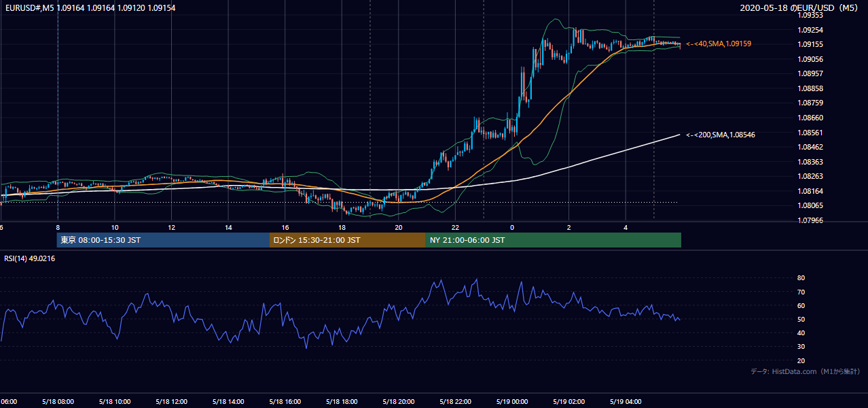Image resolution: width=868 pixels, height=408 pixels.
Task: Click the 40 SMA 1.09159 label
Action: click(719, 44)
